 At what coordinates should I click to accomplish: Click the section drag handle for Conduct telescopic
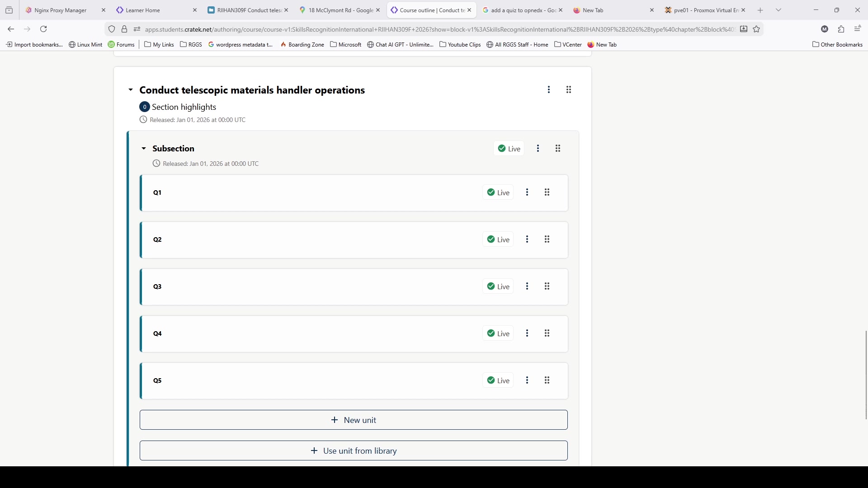pyautogui.click(x=569, y=90)
